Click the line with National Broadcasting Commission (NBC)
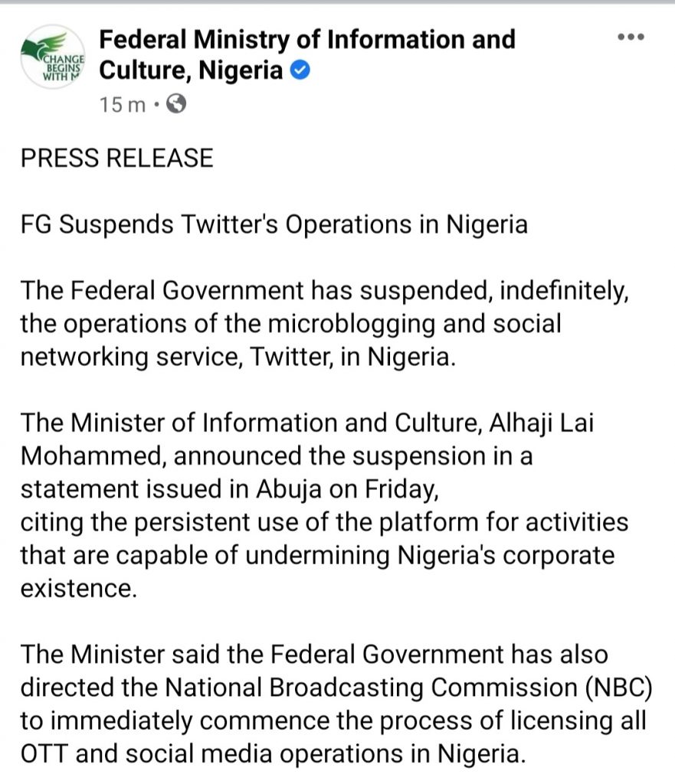The height and width of the screenshot is (784, 675). [337, 688]
